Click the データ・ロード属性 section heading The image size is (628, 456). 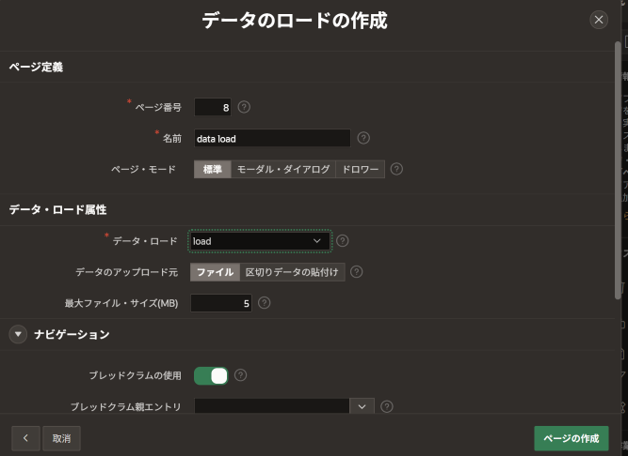(x=58, y=209)
